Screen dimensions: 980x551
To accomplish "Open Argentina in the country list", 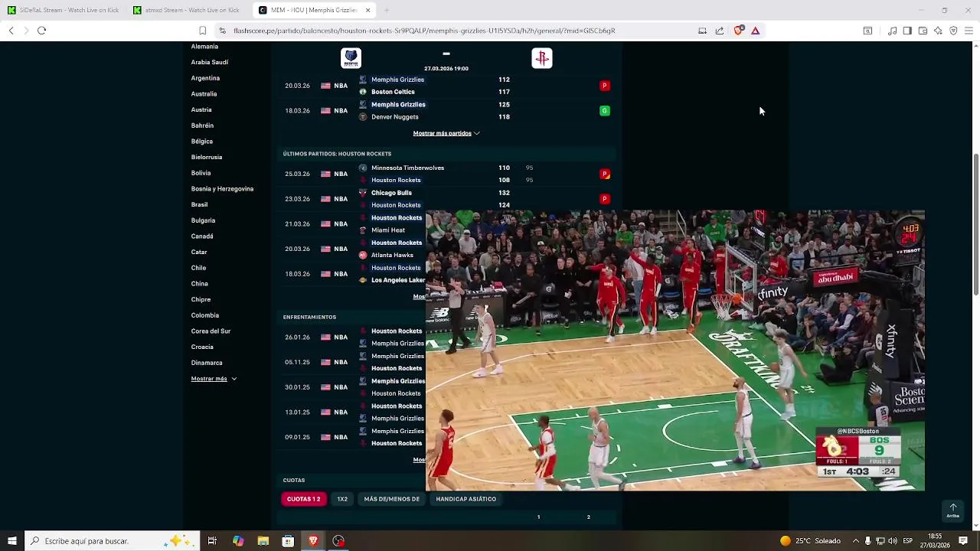I will [x=205, y=78].
